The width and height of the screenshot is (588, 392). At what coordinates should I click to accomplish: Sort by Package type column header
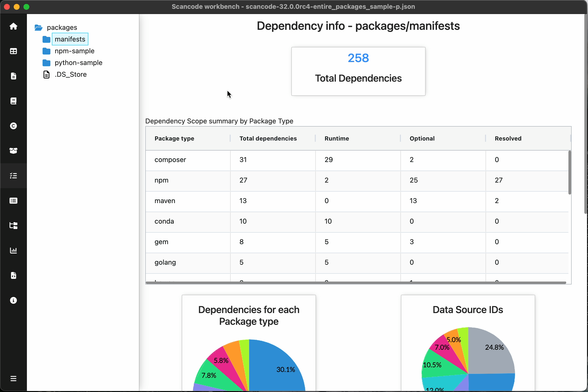pyautogui.click(x=188, y=139)
